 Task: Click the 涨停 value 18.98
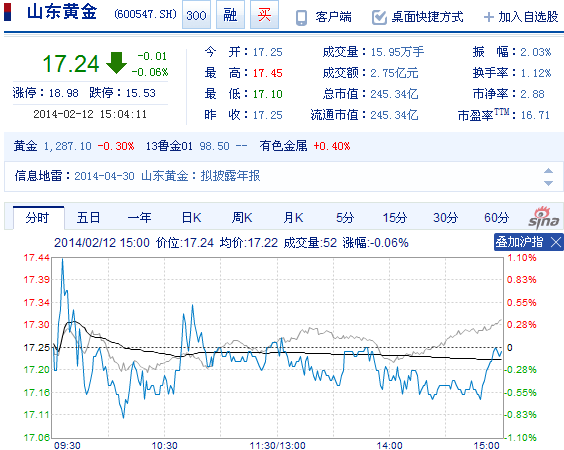coord(63,93)
